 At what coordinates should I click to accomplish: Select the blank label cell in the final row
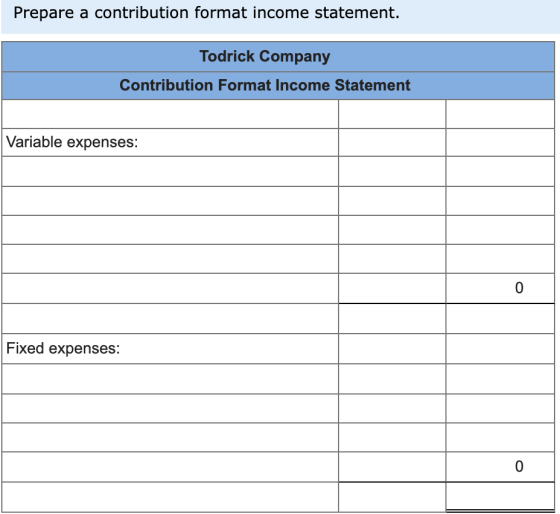(170, 497)
